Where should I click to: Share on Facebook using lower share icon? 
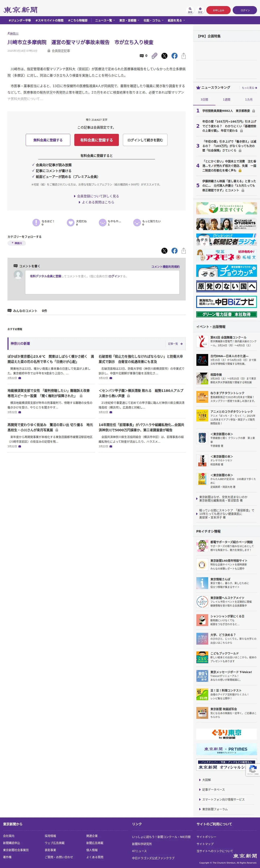coord(175,251)
